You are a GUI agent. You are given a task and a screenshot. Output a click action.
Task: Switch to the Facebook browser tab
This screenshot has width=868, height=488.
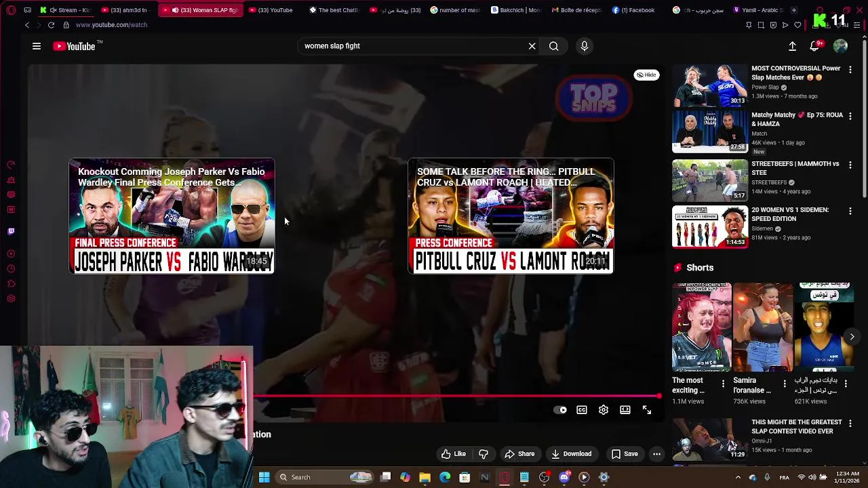point(637,10)
